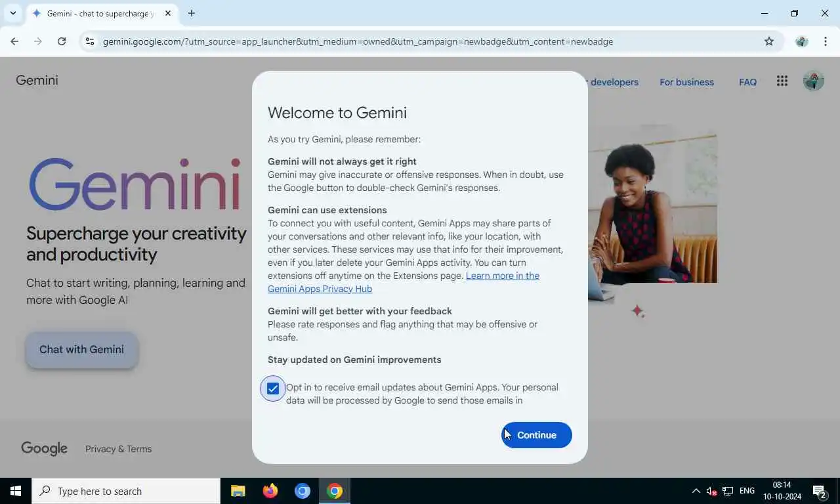Open the Google apps grid icon
This screenshot has height=504, width=840.
[782, 81]
